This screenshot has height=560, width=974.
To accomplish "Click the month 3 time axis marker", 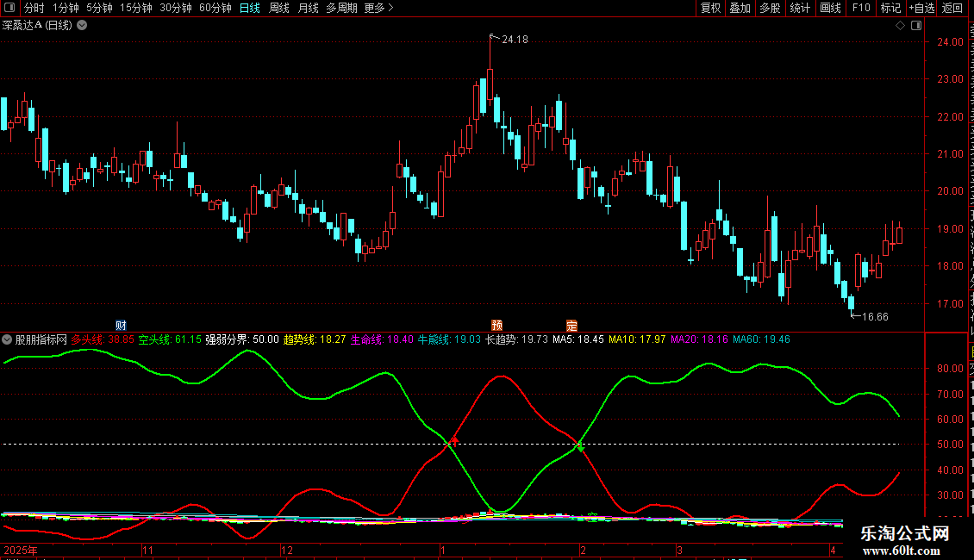I will point(679,550).
